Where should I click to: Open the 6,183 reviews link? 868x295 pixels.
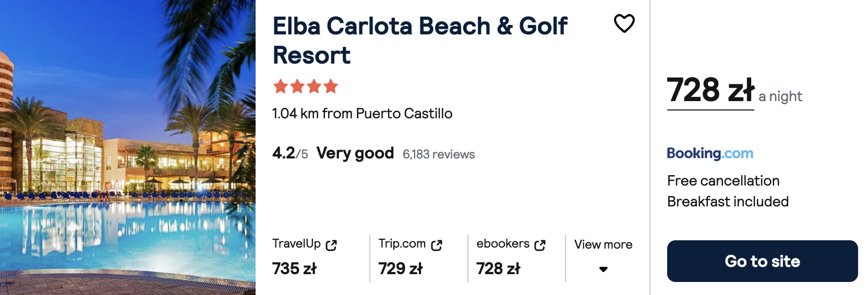point(439,154)
